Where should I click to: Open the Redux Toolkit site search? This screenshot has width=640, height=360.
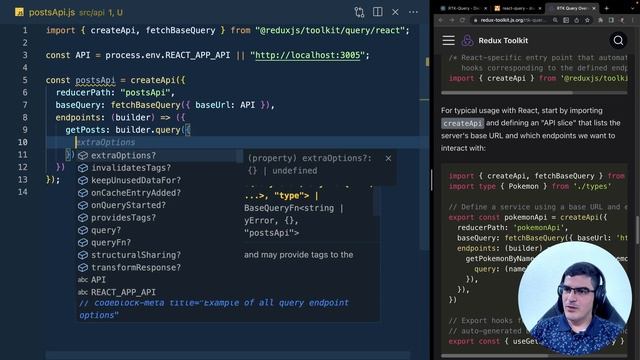(618, 40)
